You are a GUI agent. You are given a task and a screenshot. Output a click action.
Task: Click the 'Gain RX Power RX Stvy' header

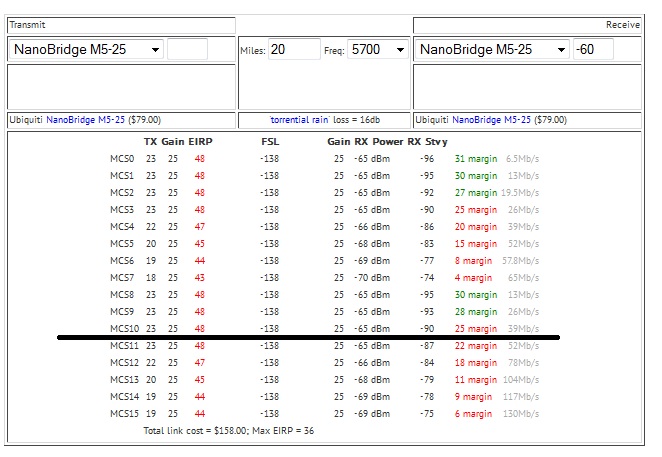(387, 142)
